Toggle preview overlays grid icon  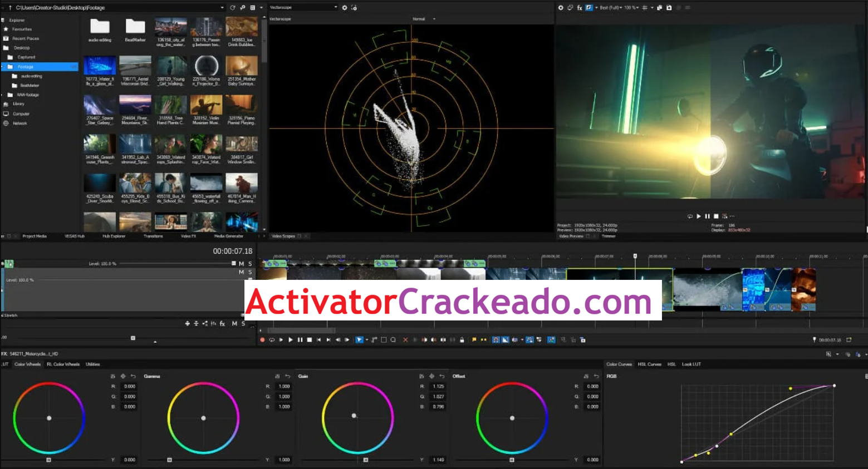(645, 8)
